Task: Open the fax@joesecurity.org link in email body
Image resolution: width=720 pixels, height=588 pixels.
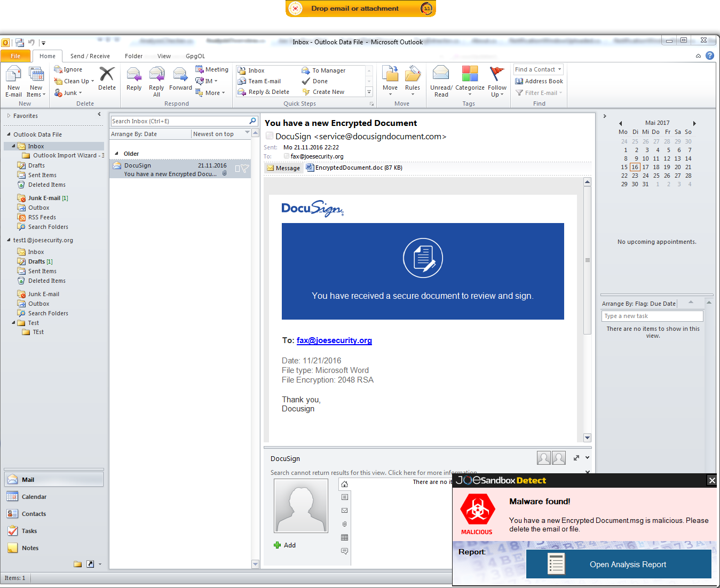Action: [334, 340]
